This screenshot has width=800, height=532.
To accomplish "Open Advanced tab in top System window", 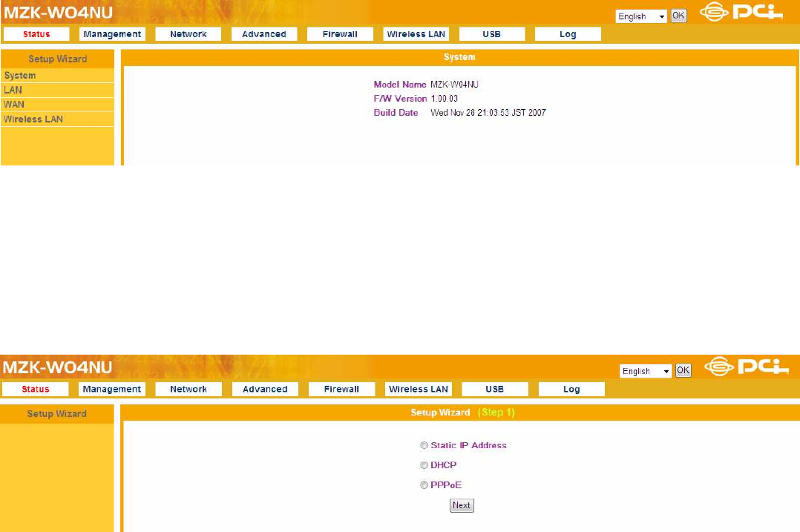I will [264, 34].
